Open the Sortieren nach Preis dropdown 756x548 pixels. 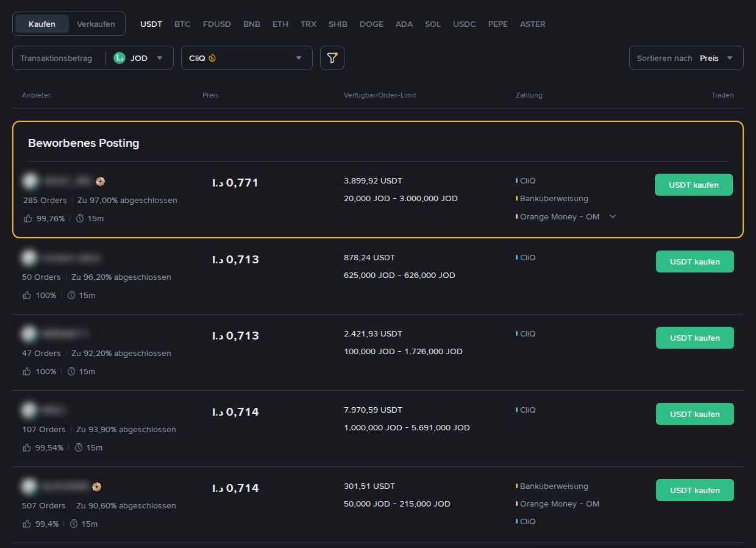(686, 58)
